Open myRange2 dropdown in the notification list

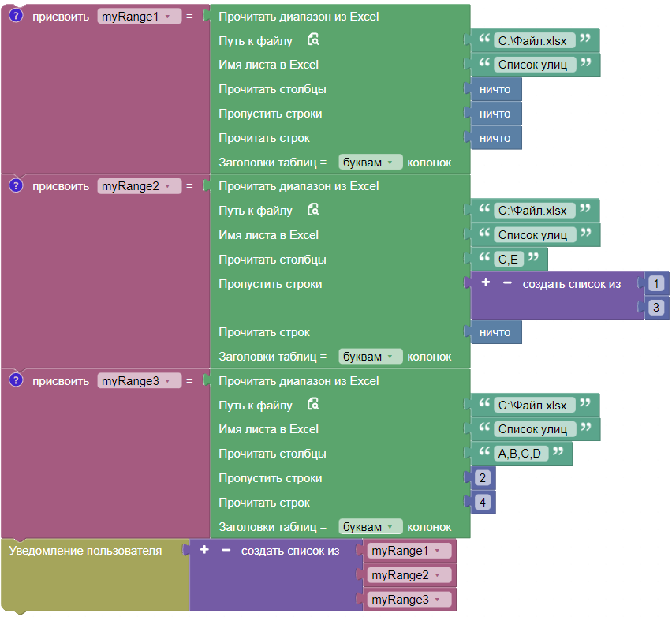coord(409,575)
